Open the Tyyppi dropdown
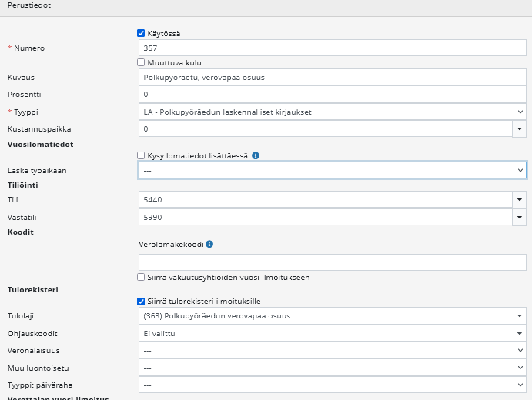 [332, 112]
